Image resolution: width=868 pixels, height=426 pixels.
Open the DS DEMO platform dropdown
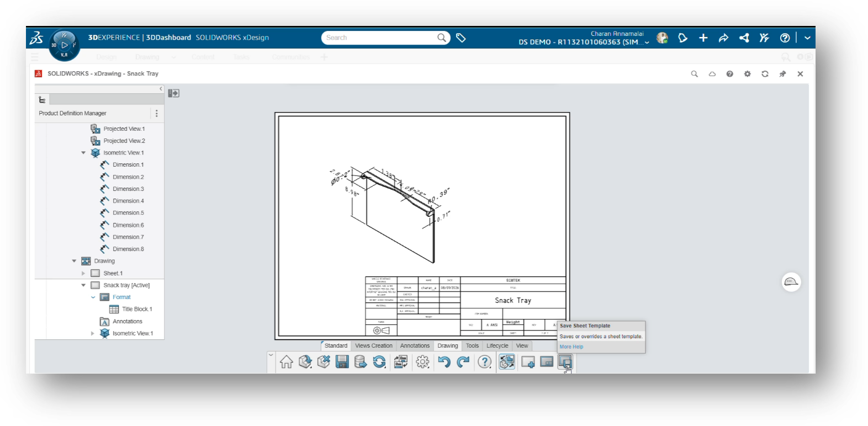(647, 42)
